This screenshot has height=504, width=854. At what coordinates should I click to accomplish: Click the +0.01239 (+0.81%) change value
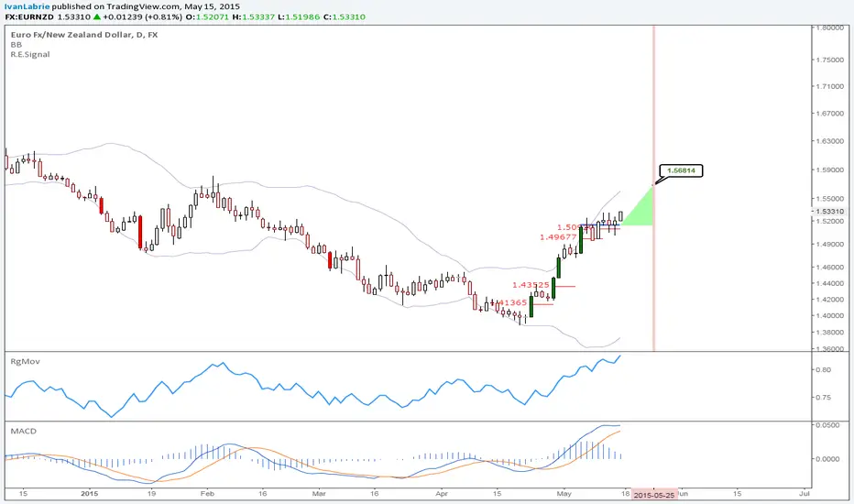click(x=142, y=16)
